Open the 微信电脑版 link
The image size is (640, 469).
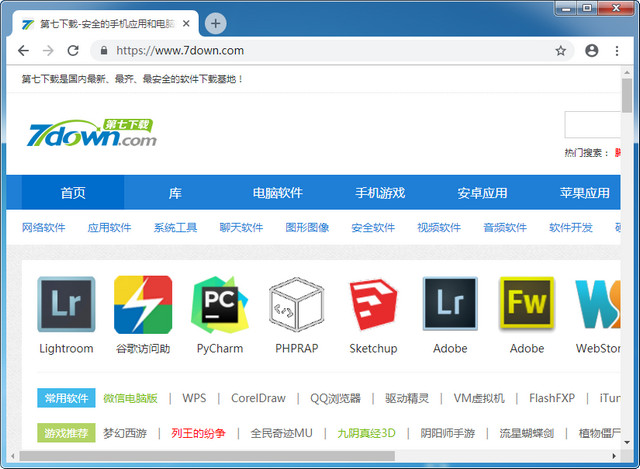click(130, 398)
